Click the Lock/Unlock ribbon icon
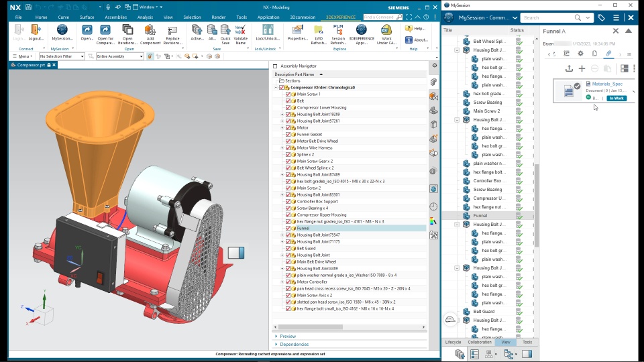The width and height of the screenshot is (644, 362). pos(268,33)
